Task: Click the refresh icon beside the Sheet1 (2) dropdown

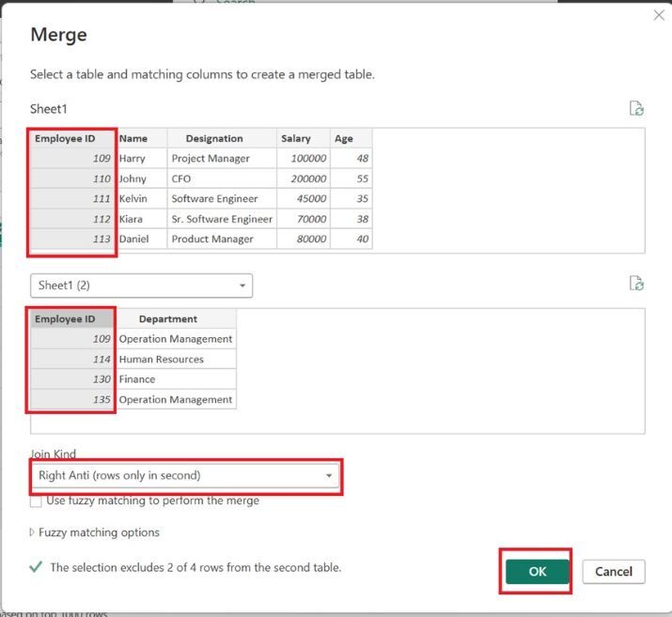Action: pos(636,284)
